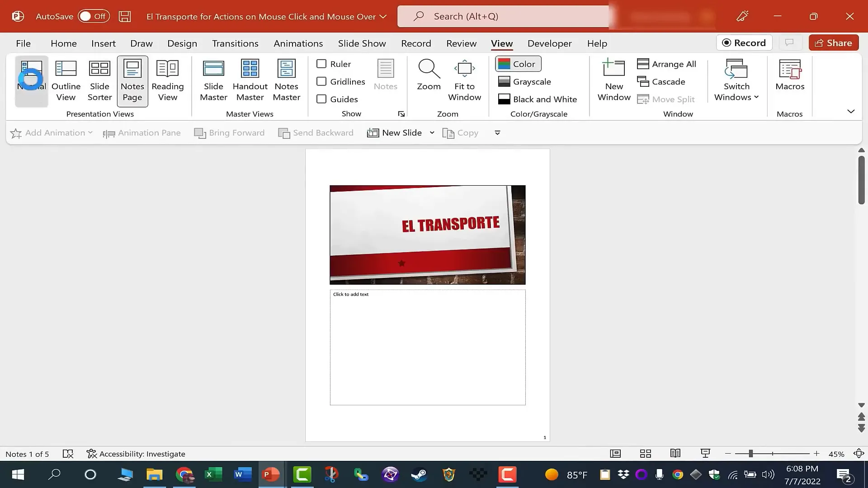868x488 pixels.
Task: Click Send Backward in quick toolbar
Action: pos(316,133)
